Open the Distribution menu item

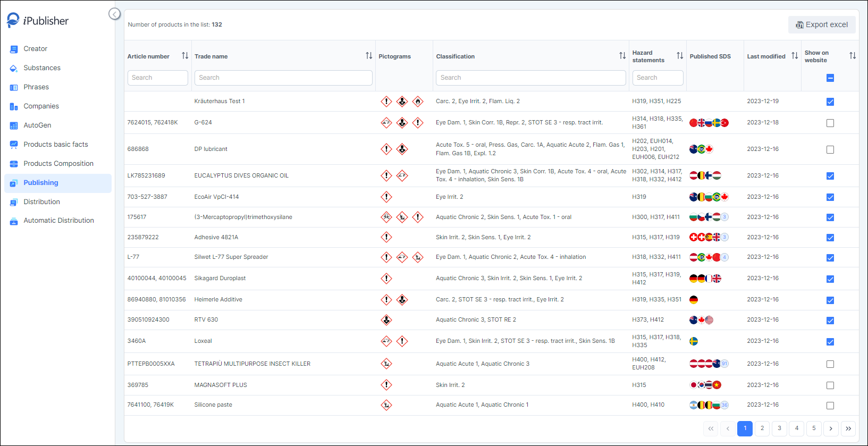[x=42, y=202]
